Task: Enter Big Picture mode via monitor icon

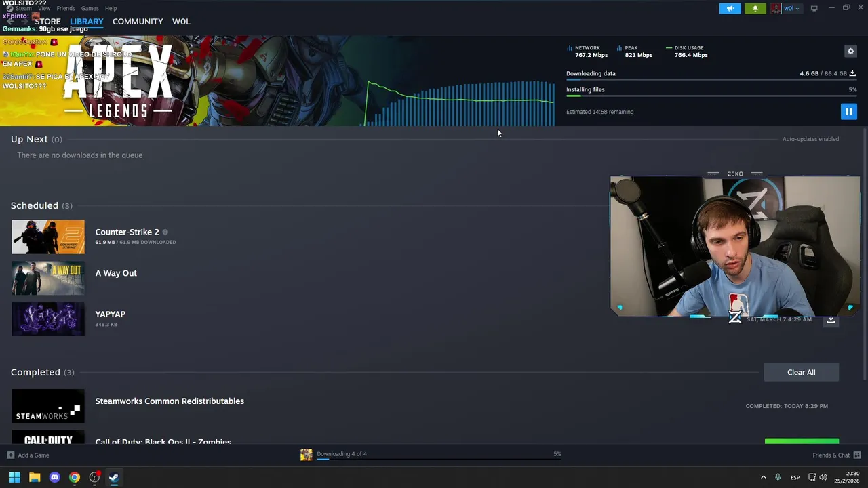Action: point(814,8)
